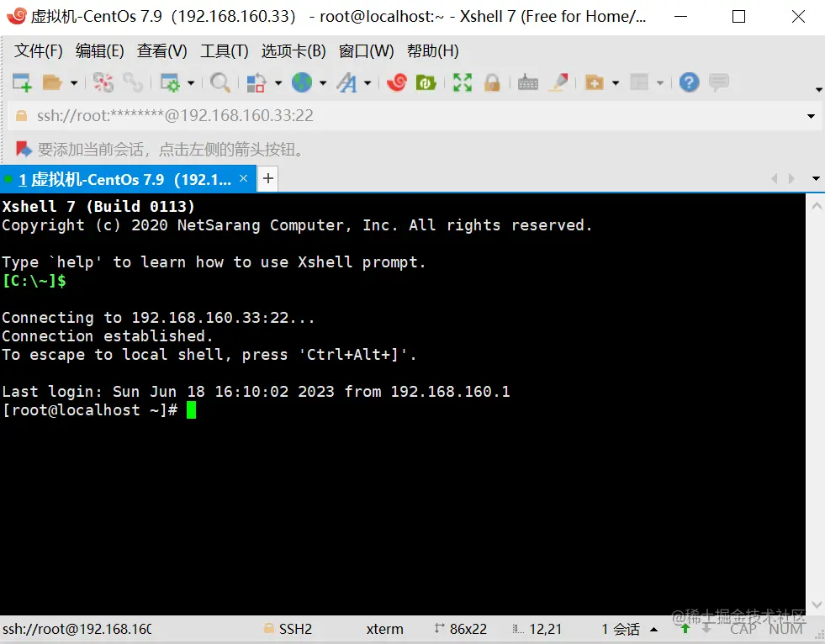Open the color scheme icon
This screenshot has width=825, height=644.
click(x=256, y=82)
